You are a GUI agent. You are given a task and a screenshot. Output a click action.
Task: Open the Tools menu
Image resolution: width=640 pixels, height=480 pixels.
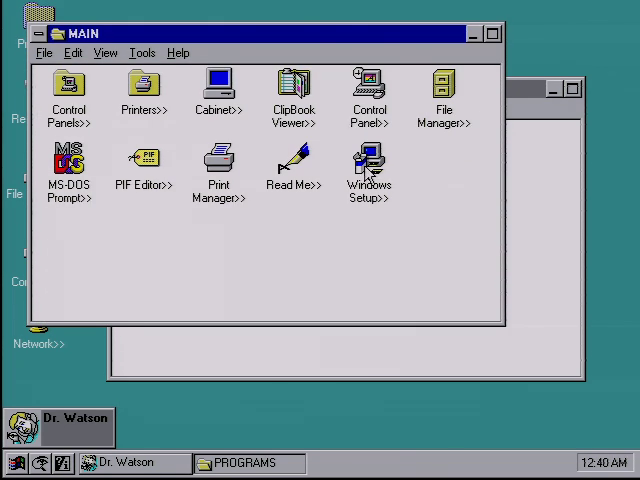coord(142,53)
